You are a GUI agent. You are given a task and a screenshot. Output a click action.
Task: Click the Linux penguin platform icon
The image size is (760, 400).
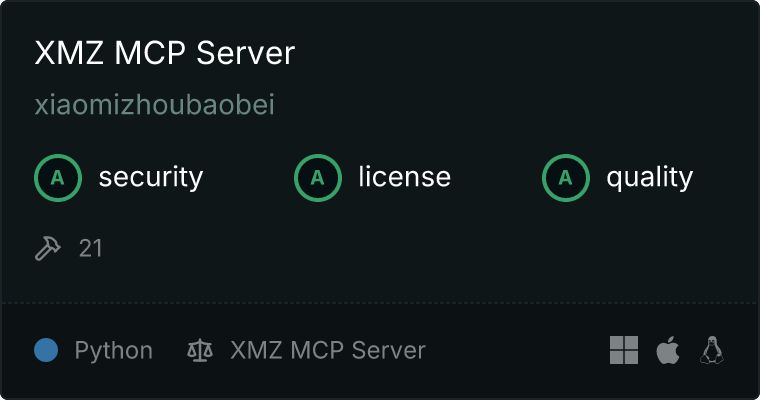tap(712, 350)
